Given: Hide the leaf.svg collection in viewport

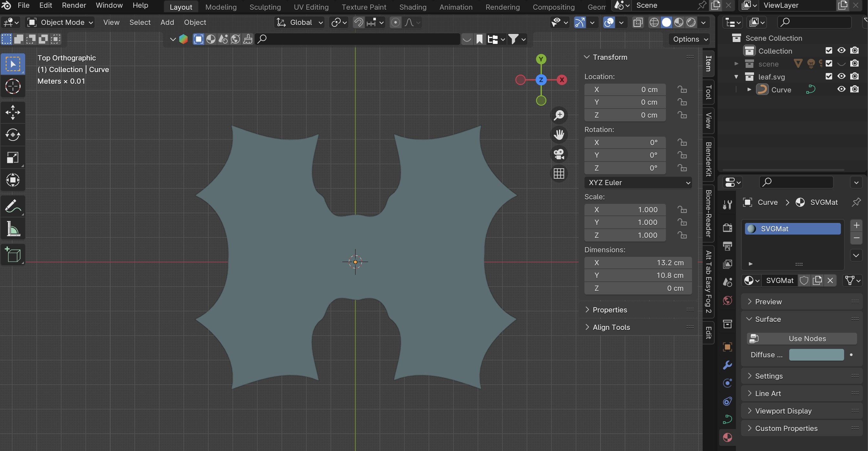Looking at the screenshot, I should 842,77.
